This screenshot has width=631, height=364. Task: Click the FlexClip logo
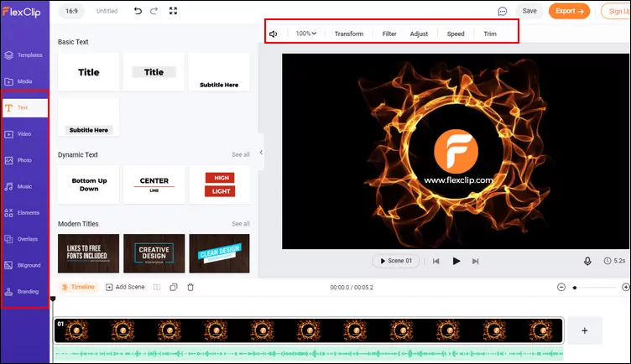[x=21, y=12]
